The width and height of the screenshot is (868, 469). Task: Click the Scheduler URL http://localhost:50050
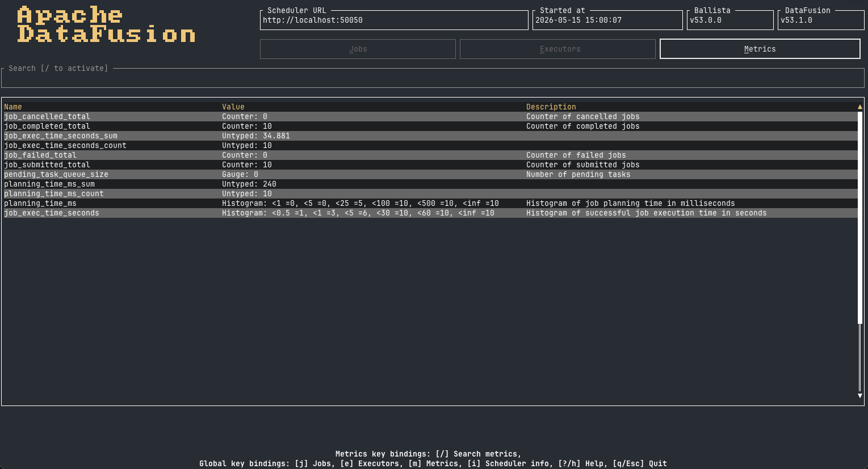click(x=313, y=20)
